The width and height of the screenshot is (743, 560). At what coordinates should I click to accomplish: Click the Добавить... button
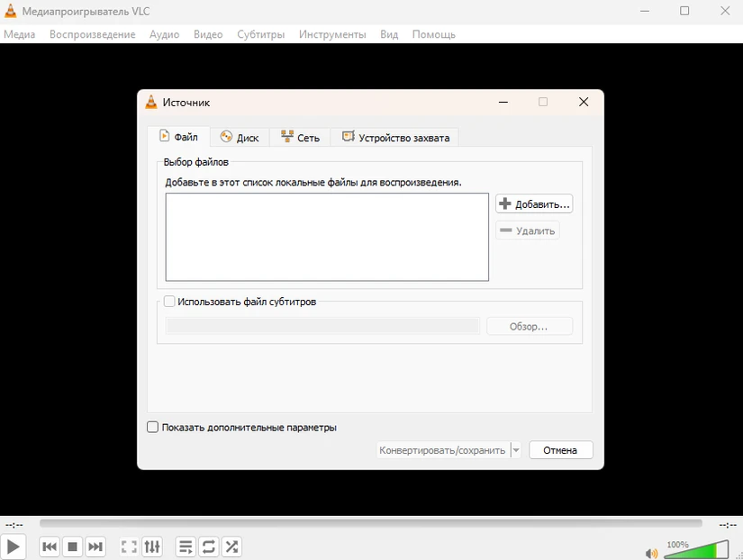point(534,204)
